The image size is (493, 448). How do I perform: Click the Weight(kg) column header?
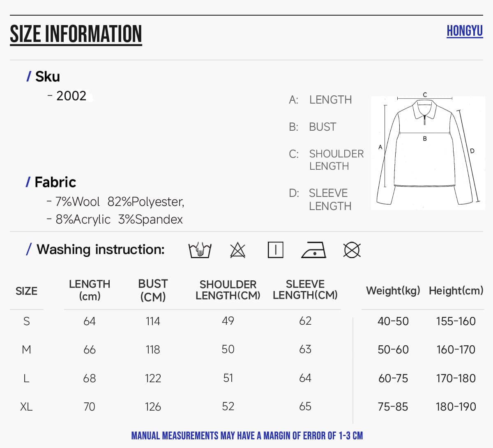tap(393, 291)
